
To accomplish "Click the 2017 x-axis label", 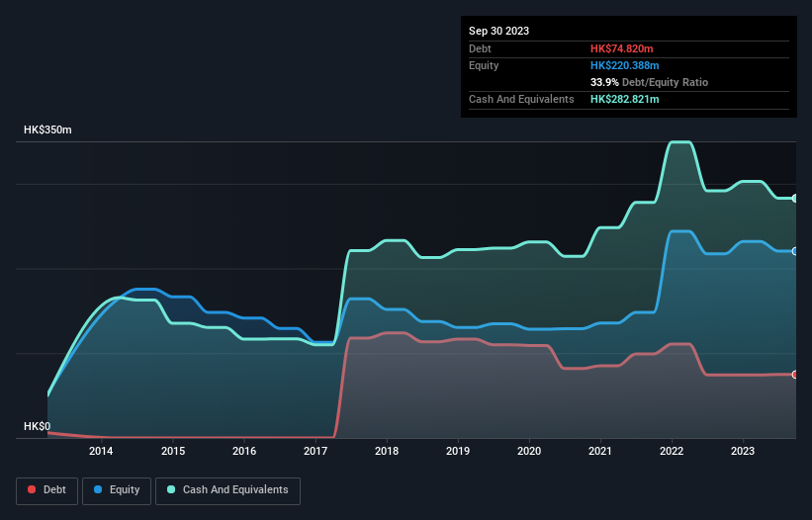I will (316, 451).
